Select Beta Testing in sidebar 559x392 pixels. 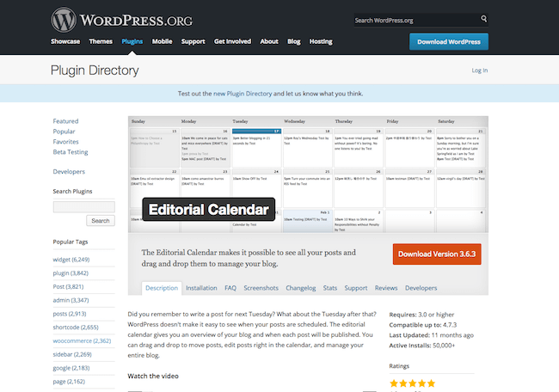pyautogui.click(x=71, y=151)
